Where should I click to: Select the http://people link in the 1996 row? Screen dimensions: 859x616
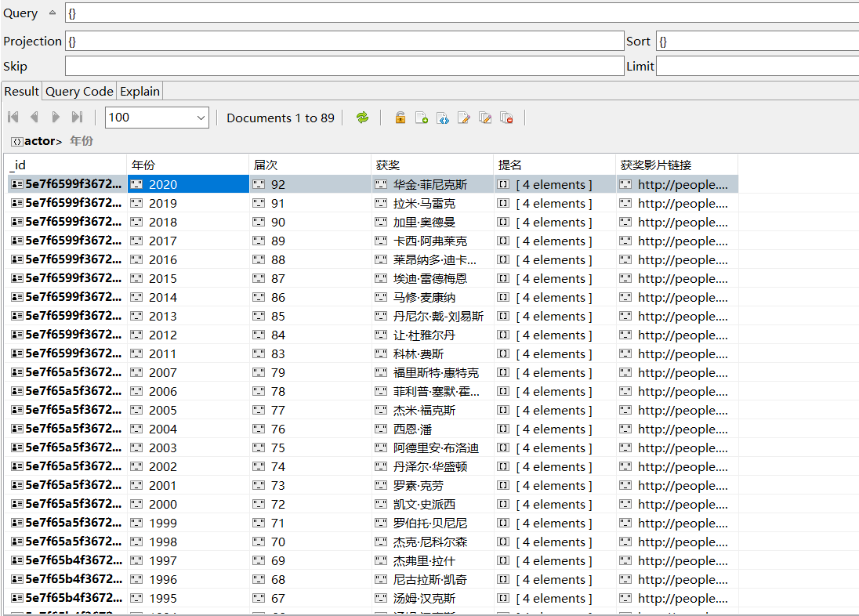[x=676, y=579]
